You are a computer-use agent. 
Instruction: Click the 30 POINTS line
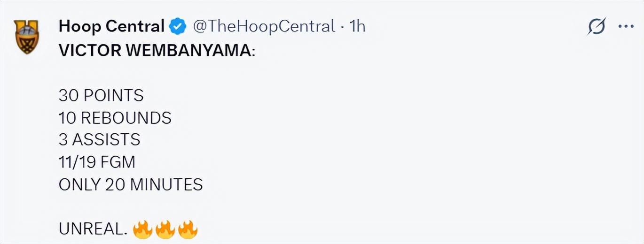pyautogui.click(x=101, y=96)
